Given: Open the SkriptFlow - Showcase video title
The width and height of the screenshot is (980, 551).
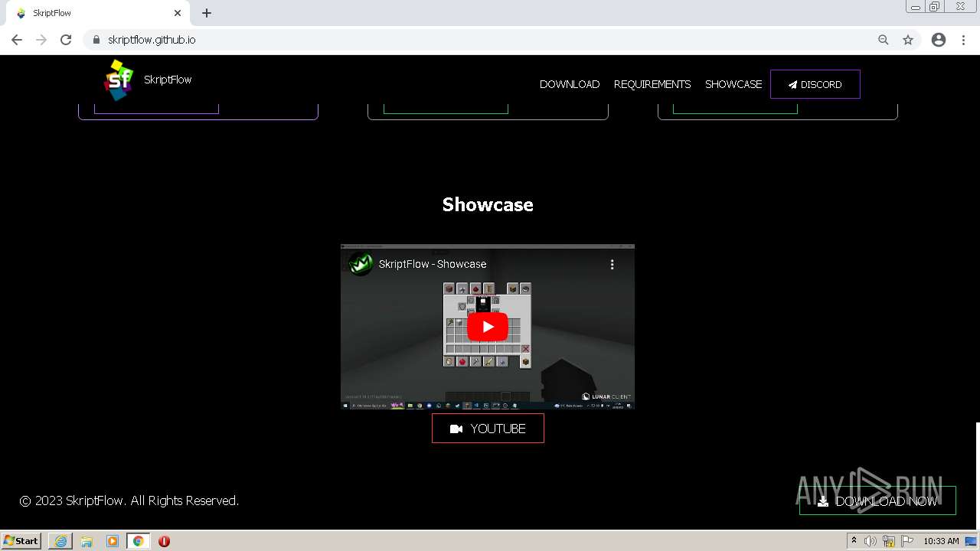Looking at the screenshot, I should point(433,264).
